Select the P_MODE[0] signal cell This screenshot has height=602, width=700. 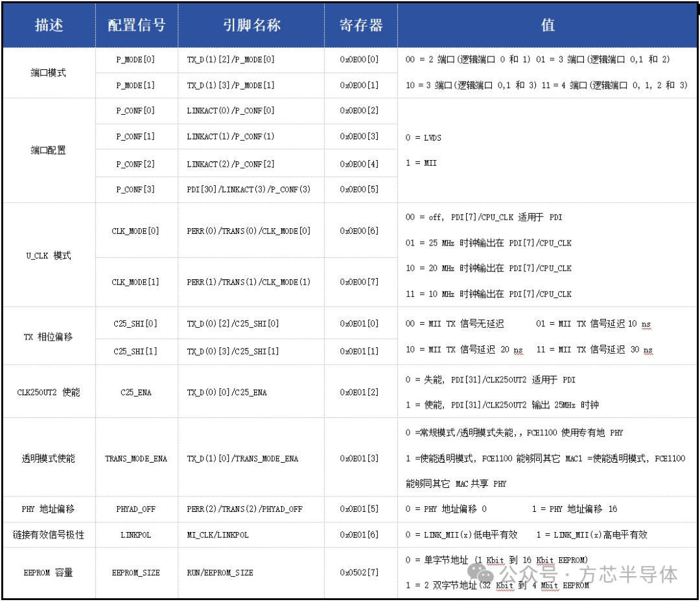click(x=135, y=60)
